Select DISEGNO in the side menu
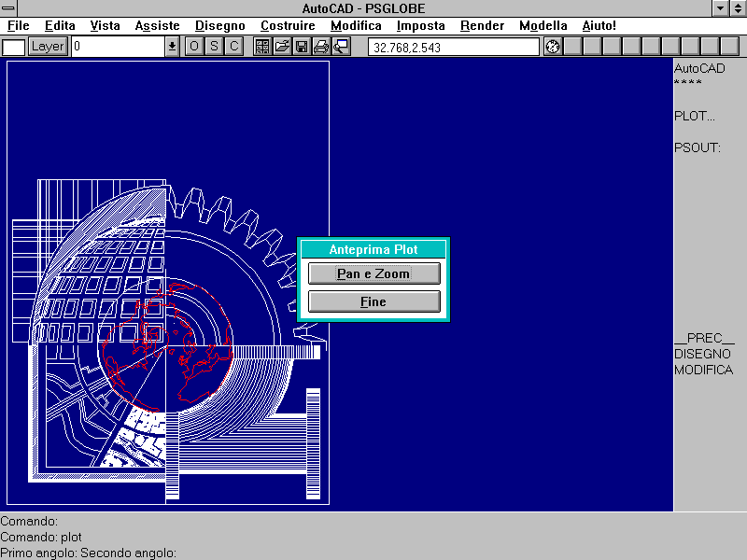The image size is (747, 560). pyautogui.click(x=702, y=354)
